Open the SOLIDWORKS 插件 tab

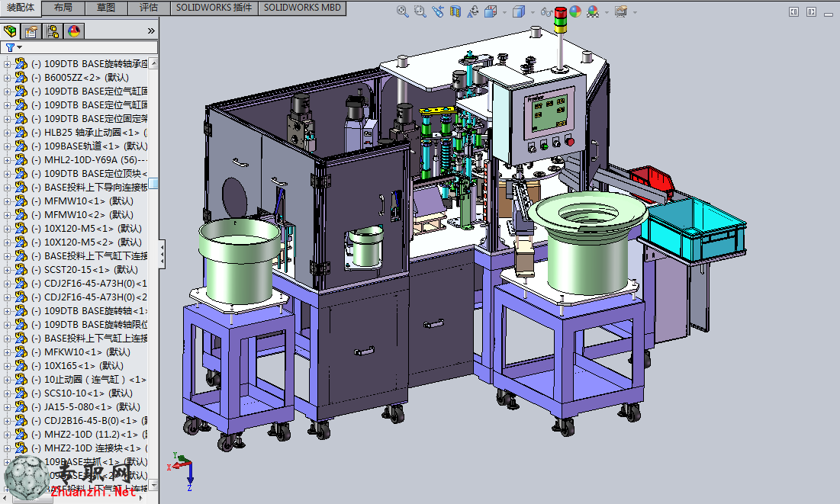[214, 8]
